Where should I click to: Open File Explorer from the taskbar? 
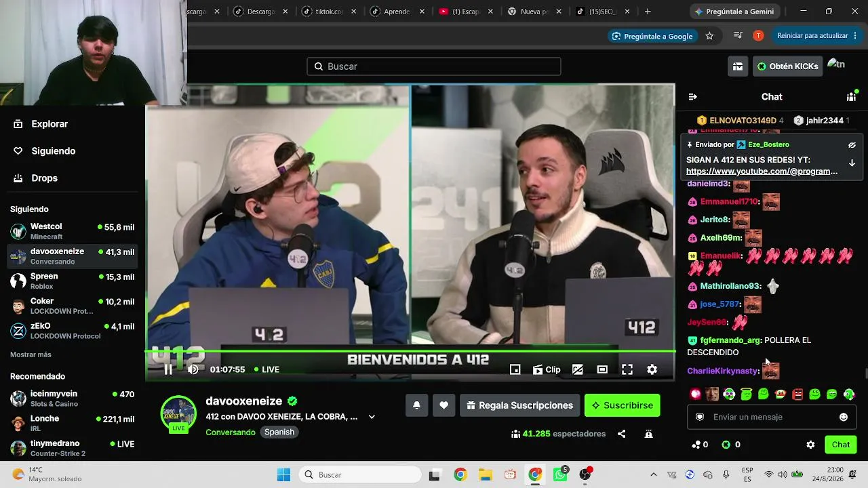(x=485, y=475)
